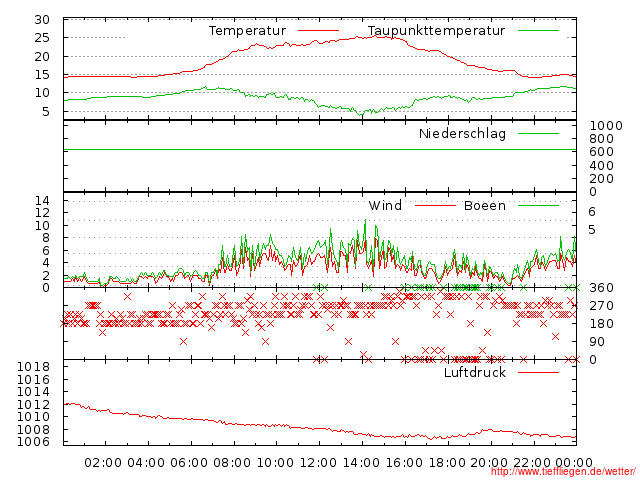Click the 1018 pressure axis value
This screenshot has width=640, height=480.
click(34, 367)
